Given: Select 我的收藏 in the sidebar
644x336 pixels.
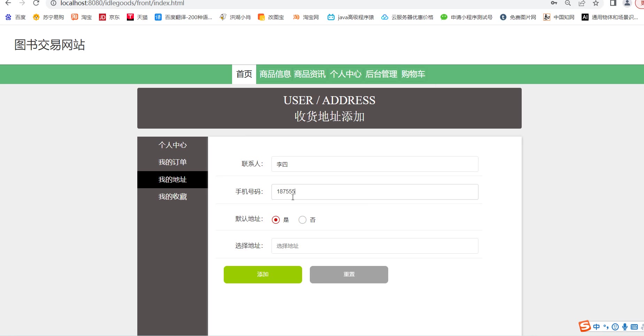Looking at the screenshot, I should pyautogui.click(x=172, y=197).
